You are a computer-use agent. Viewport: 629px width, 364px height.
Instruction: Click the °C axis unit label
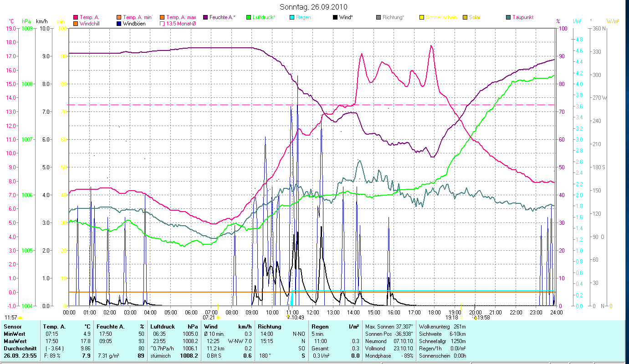pos(11,21)
